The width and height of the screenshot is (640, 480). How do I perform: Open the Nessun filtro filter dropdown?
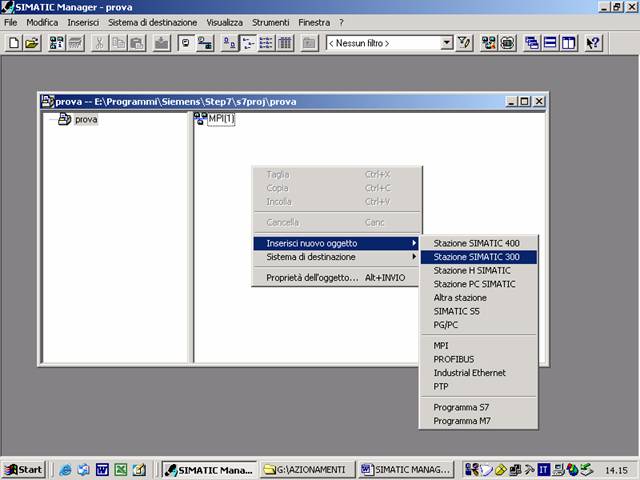coord(447,43)
